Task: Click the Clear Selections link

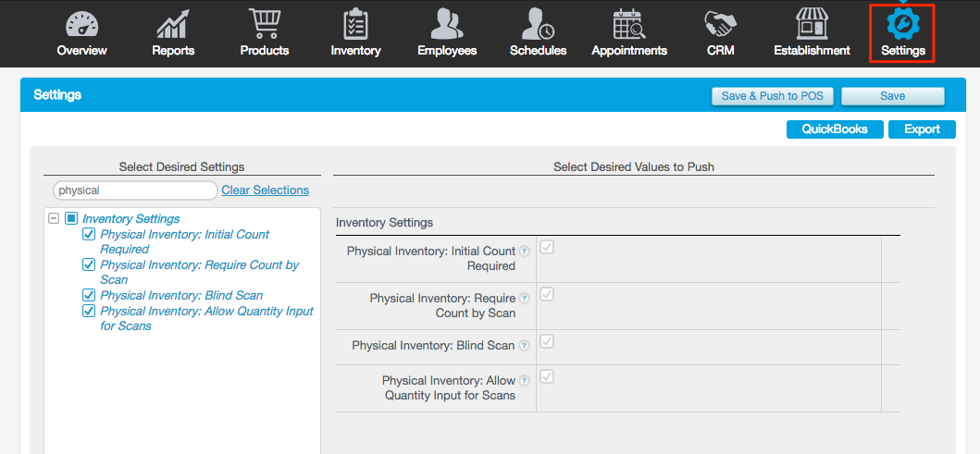Action: click(265, 190)
